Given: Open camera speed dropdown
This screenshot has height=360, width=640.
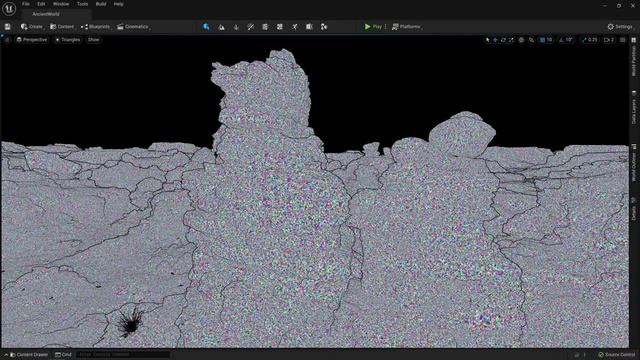Looking at the screenshot, I should click(609, 40).
